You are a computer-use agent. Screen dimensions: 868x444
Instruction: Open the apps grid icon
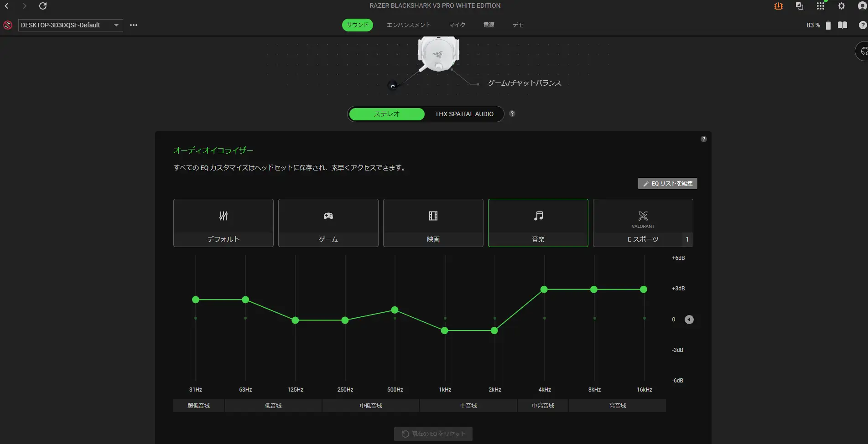pyautogui.click(x=821, y=6)
